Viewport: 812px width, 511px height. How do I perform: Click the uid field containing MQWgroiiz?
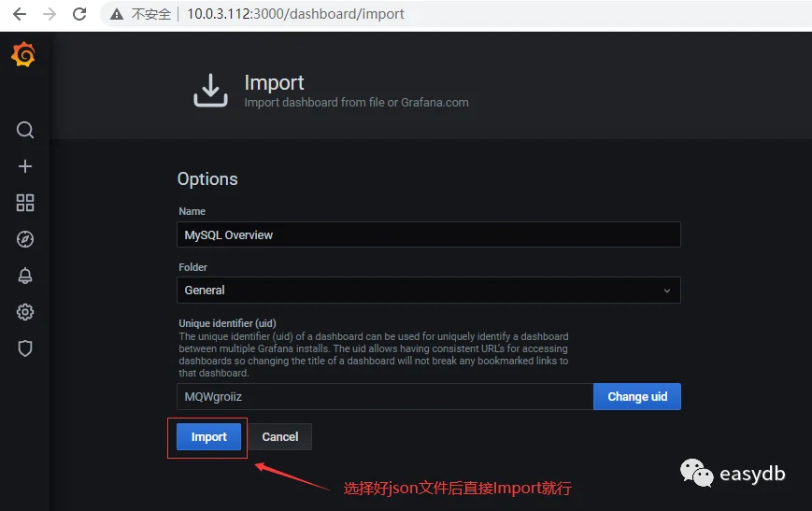coord(385,397)
